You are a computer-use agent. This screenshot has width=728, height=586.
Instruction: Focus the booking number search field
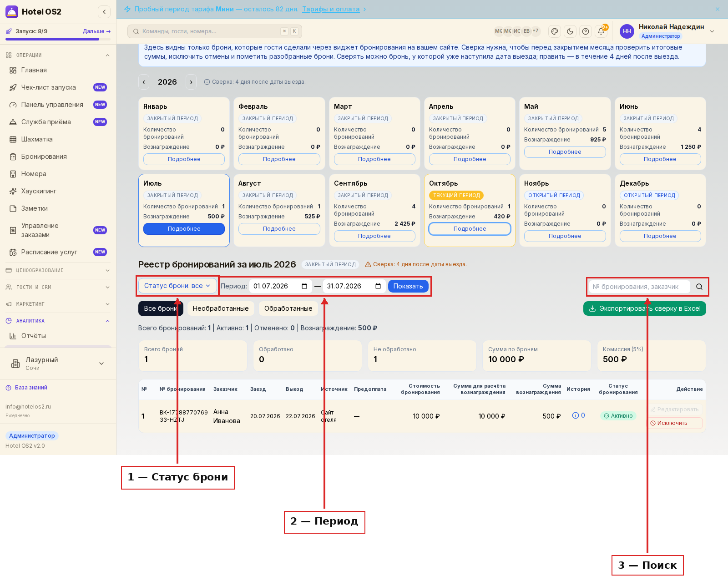640,287
